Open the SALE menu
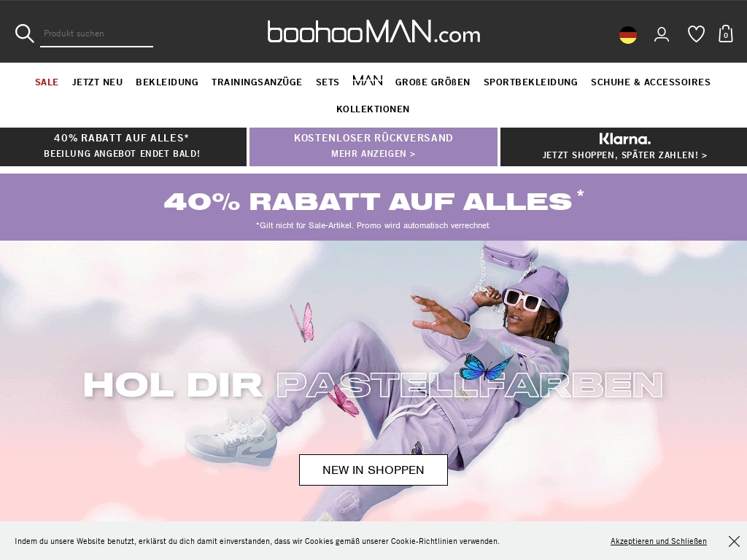The height and width of the screenshot is (560, 747). (x=47, y=82)
